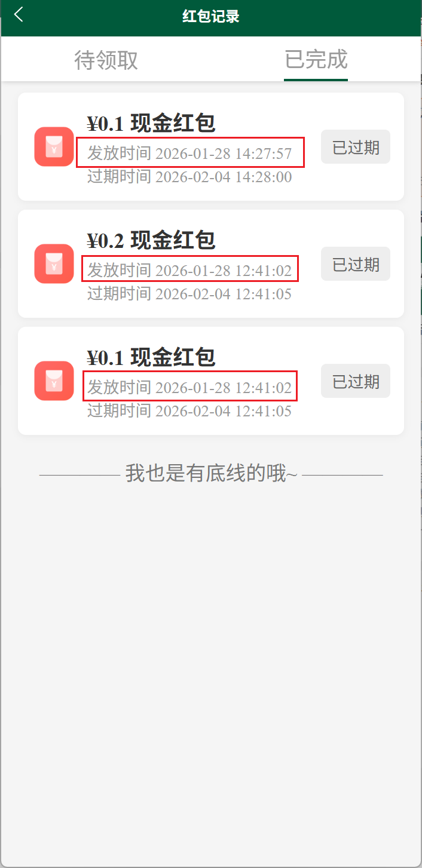Click the 我也是有底线的哦~ footer text

point(211,474)
